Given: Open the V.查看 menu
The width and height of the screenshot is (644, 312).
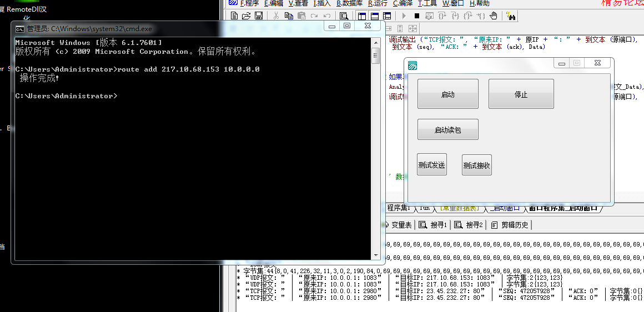Looking at the screenshot, I should tap(298, 3).
